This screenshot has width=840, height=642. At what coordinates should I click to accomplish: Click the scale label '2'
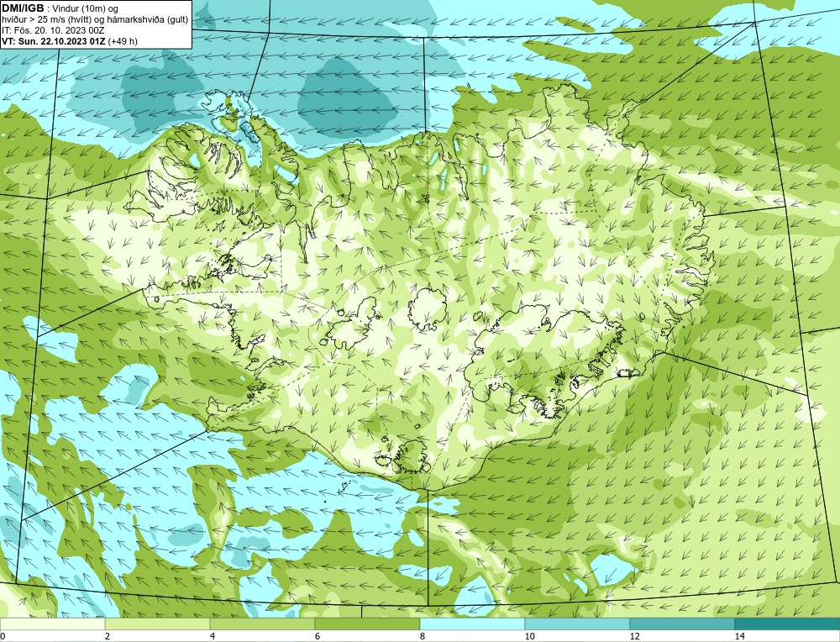click(x=108, y=637)
